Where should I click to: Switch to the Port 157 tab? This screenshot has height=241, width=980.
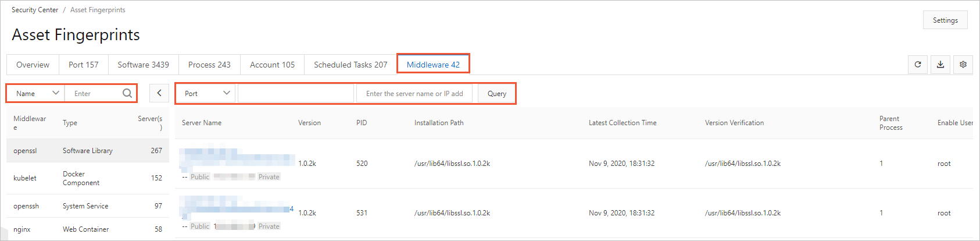coord(84,65)
